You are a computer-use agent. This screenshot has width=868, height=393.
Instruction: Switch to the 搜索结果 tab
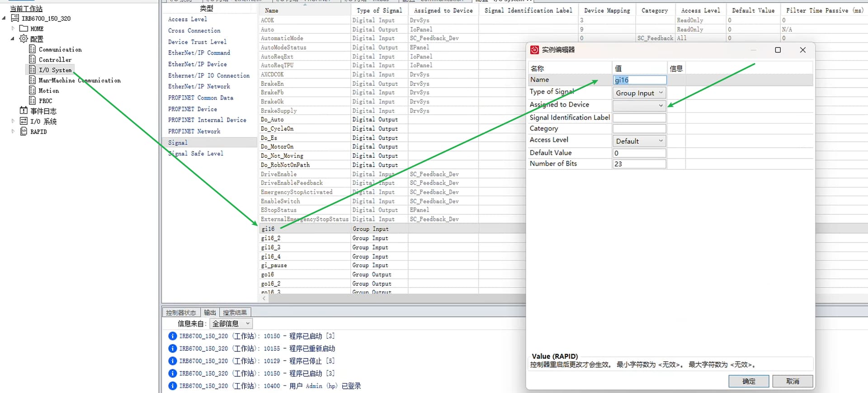(x=235, y=313)
